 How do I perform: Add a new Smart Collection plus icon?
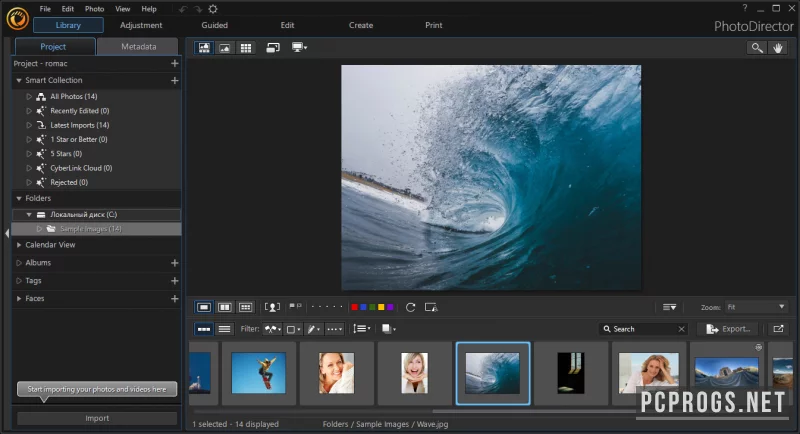174,81
